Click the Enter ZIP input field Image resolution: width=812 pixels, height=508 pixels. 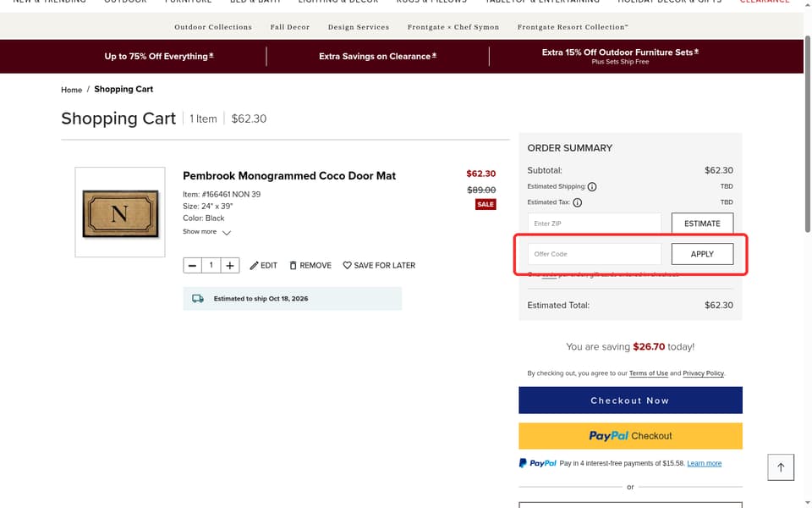click(594, 224)
